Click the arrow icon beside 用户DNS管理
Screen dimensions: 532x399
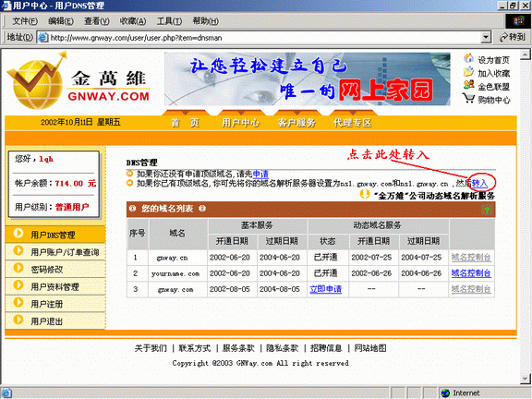(x=18, y=234)
